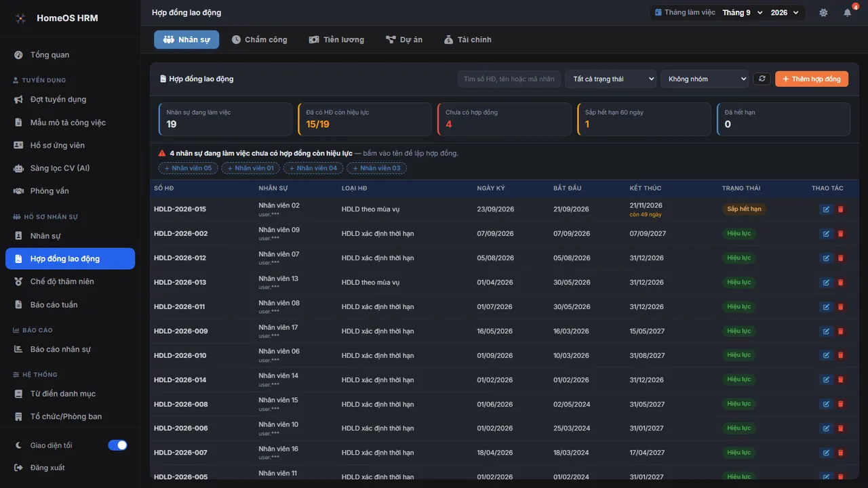Viewport: 868px width, 488px height.
Task: Select the Nhân viên 04 chip
Action: 313,168
